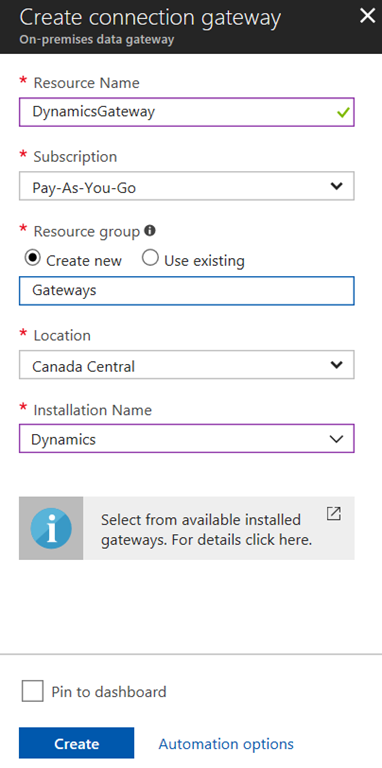Click the green validation checkmark in Resource Name
This screenshot has width=382, height=768.
pyautogui.click(x=343, y=113)
